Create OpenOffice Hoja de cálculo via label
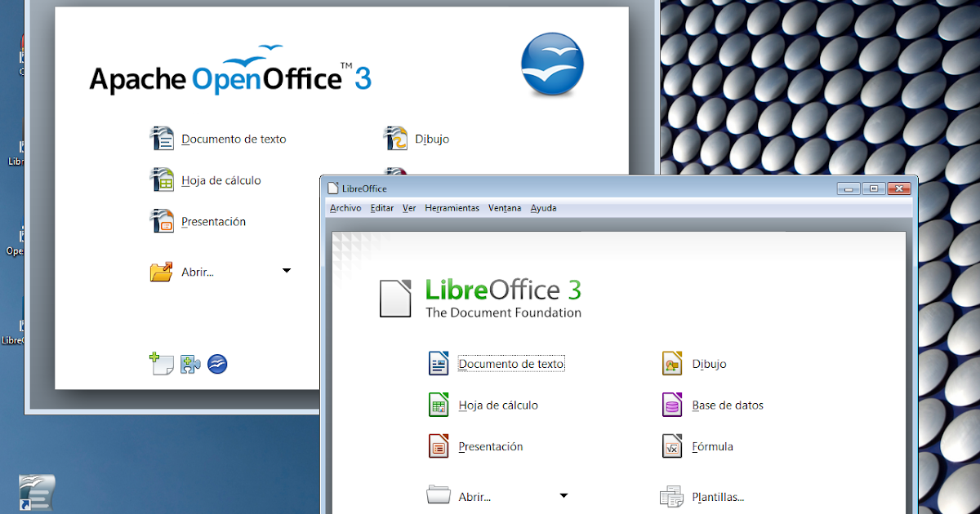Screen dimensions: 980x514 tap(221, 180)
